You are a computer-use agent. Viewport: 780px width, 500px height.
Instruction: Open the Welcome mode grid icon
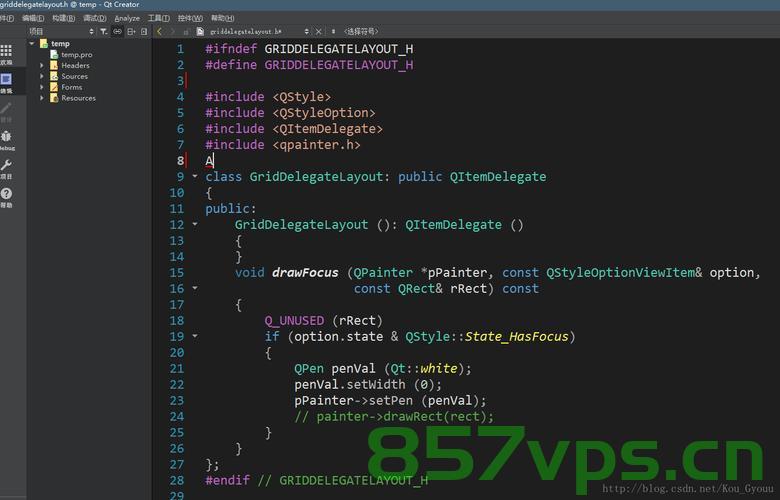(x=6, y=50)
